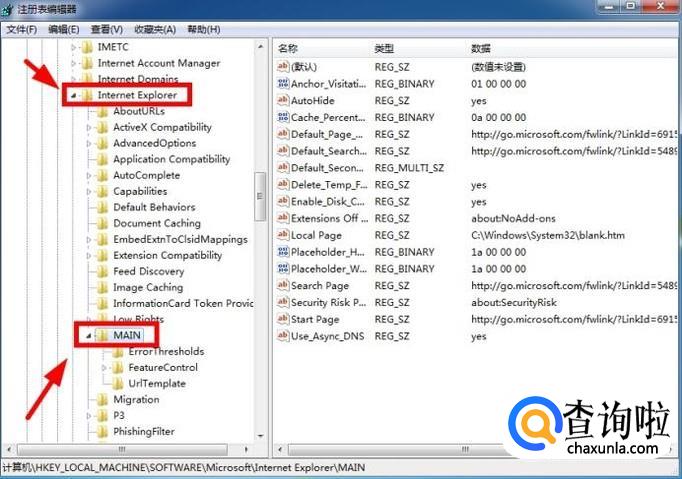This screenshot has width=682, height=479.
Task: Select the ErrorThresholds folder icon
Action: click(118, 352)
